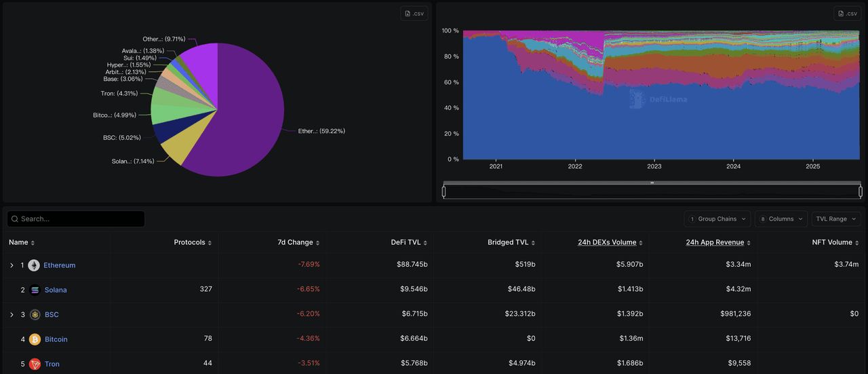Viewport: 868px width, 374px height.
Task: Open the Tron chain link
Action: point(52,364)
